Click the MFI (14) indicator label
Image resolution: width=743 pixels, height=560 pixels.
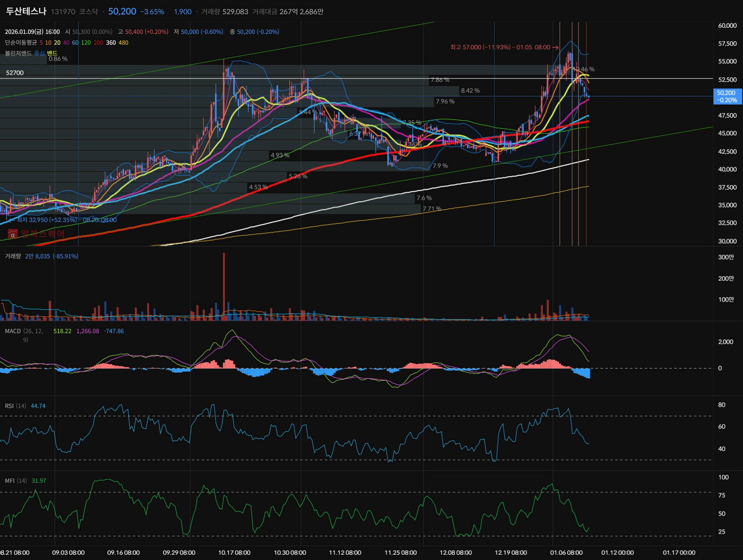(16, 481)
